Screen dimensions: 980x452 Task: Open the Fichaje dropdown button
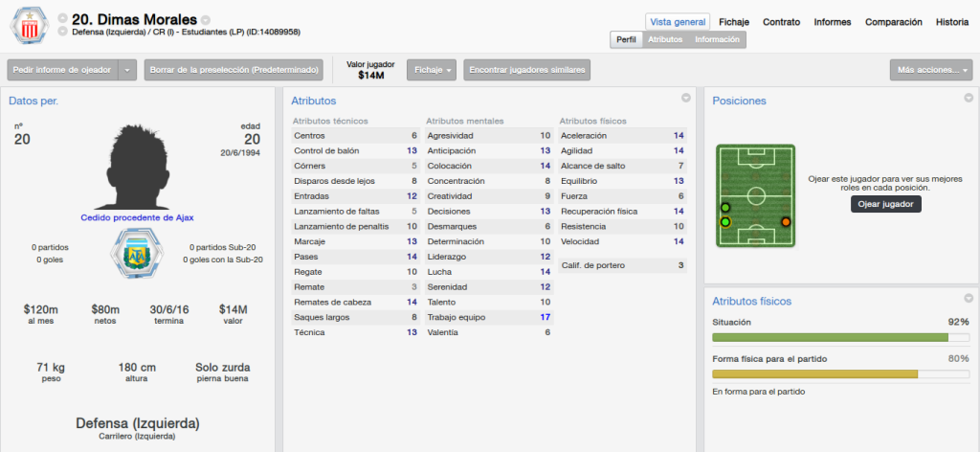click(x=432, y=70)
